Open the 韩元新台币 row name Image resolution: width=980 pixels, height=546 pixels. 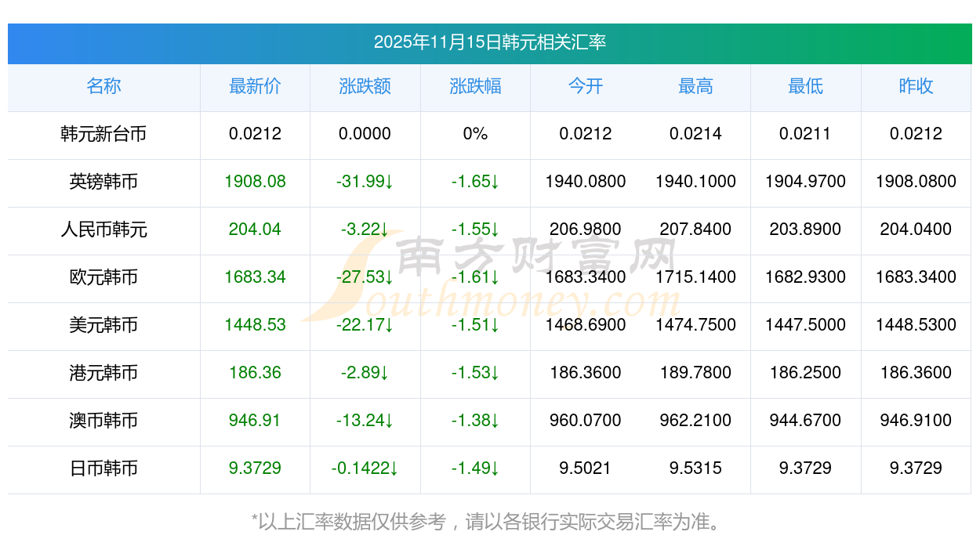coord(103,134)
